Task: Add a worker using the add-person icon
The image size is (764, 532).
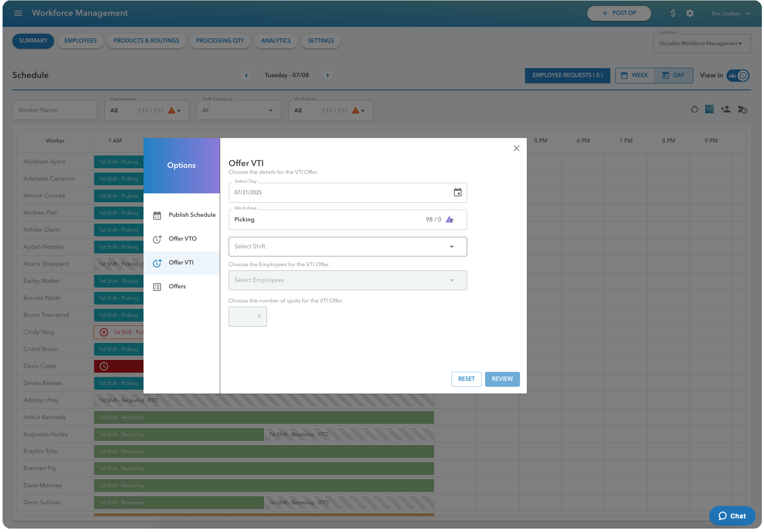Action: pyautogui.click(x=725, y=109)
